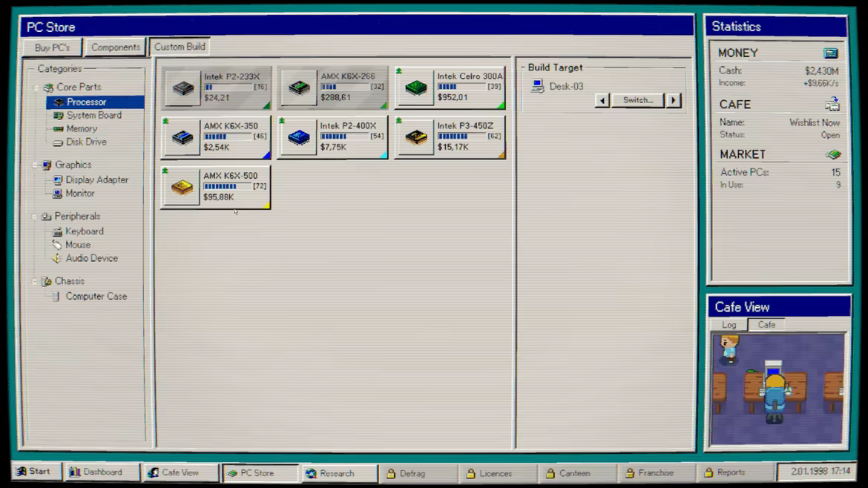
Task: Select Mouse category
Action: [x=77, y=245]
